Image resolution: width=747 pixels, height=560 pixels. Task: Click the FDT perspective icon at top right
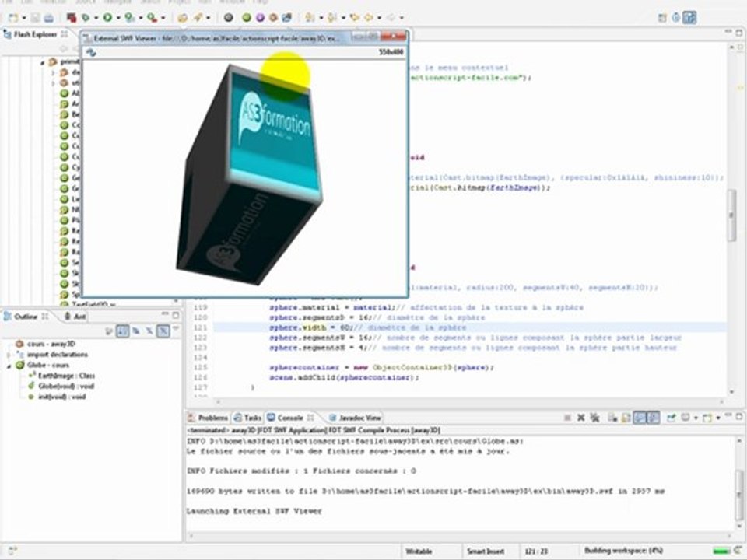(689, 18)
